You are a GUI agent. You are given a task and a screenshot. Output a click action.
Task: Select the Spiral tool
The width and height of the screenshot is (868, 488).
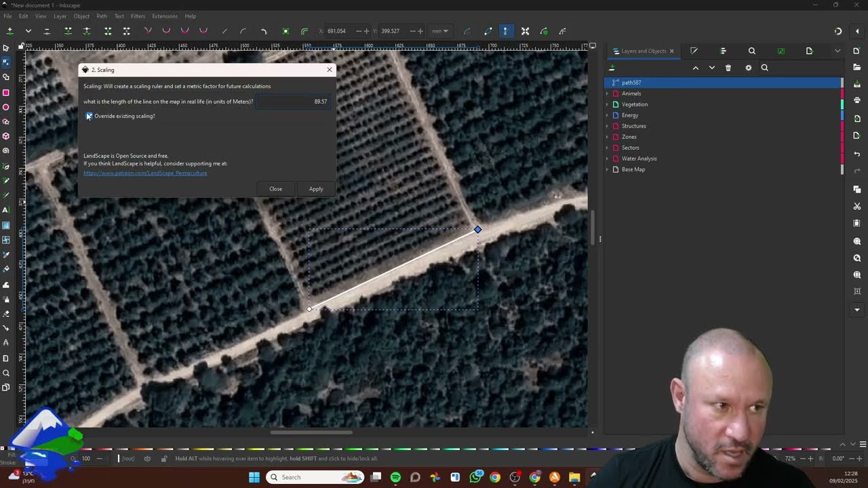coord(6,150)
